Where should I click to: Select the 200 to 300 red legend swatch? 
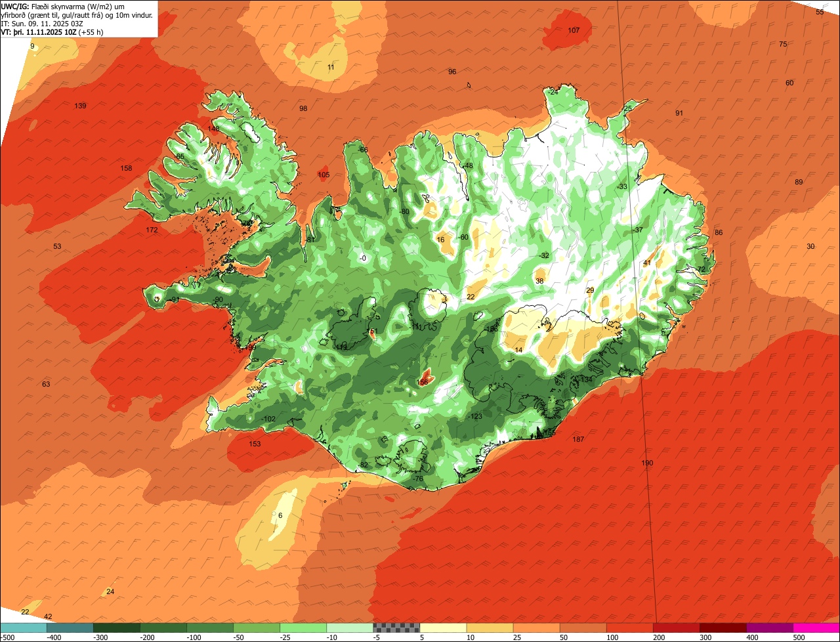point(677,628)
